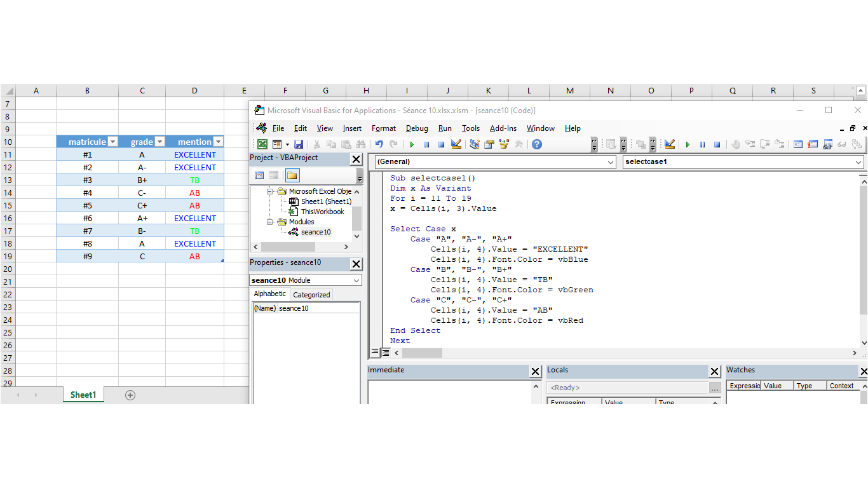
Task: Open the Locals Window debug toolbar icon
Action: click(798, 144)
